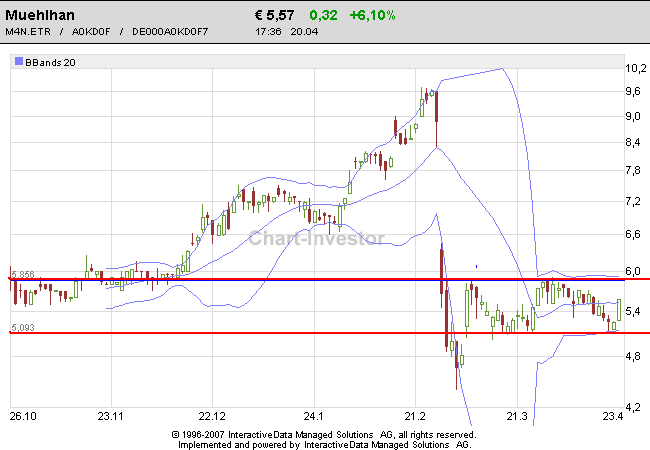Click the Interactive Data Managed Solutions copyright line
The image size is (650, 450).
click(323, 435)
